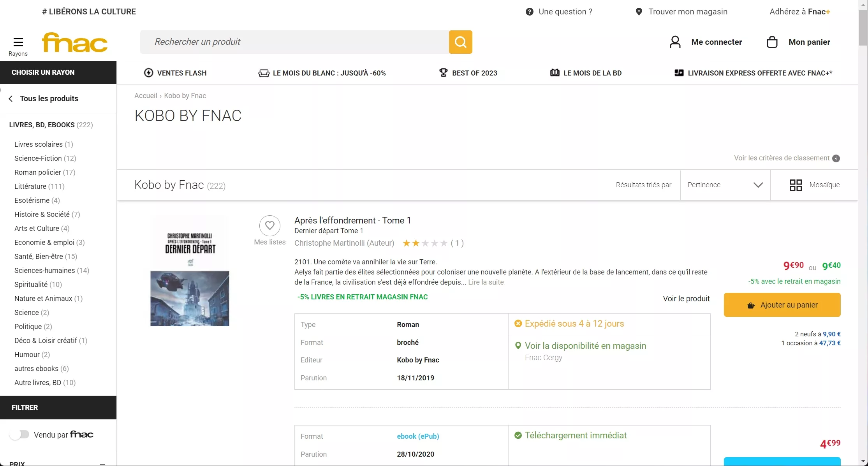Viewport: 868px width, 466px height.
Task: Toggle Vendu par Fnac switch
Action: 20,434
